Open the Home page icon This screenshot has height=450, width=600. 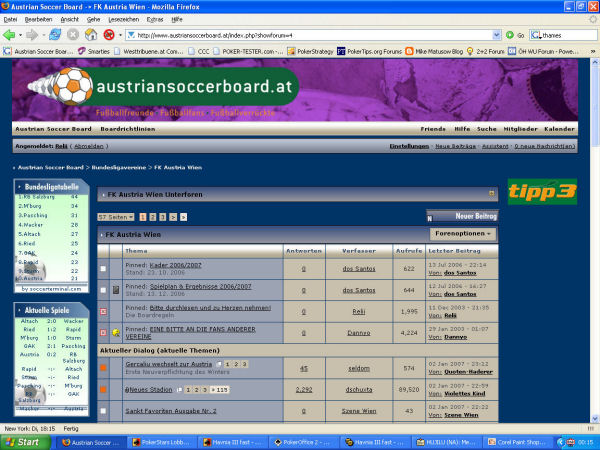[x=91, y=35]
